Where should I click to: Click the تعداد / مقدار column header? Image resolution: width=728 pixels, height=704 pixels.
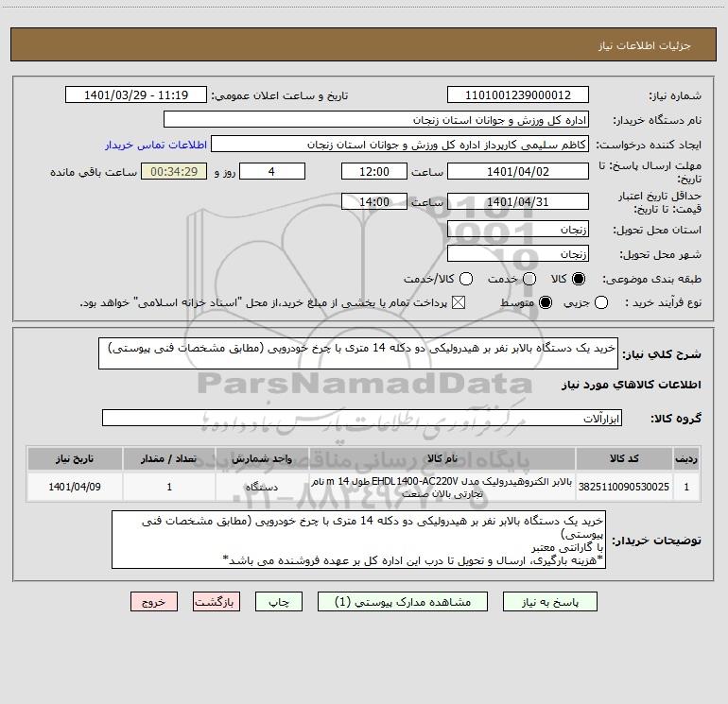[x=169, y=459]
